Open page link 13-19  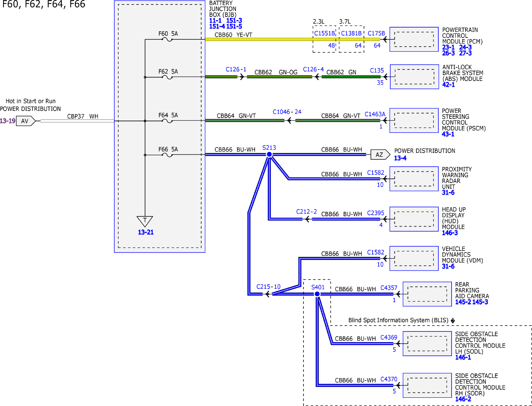click(x=7, y=121)
